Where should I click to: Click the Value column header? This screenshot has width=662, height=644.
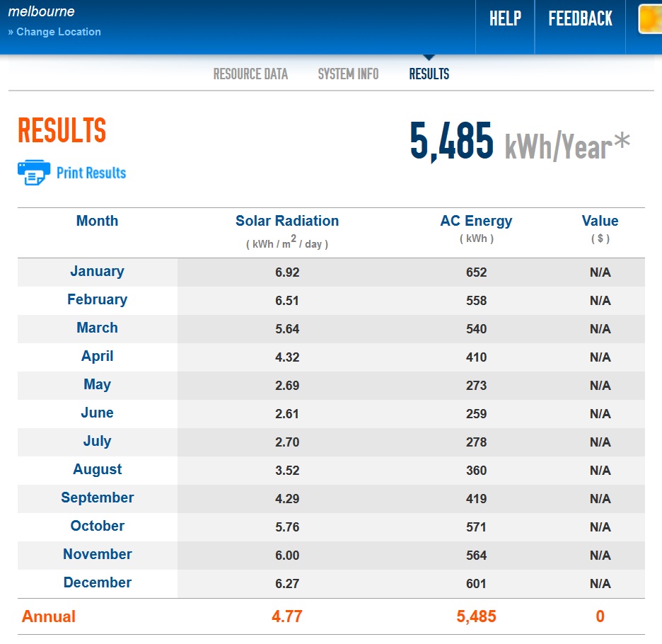click(x=600, y=221)
